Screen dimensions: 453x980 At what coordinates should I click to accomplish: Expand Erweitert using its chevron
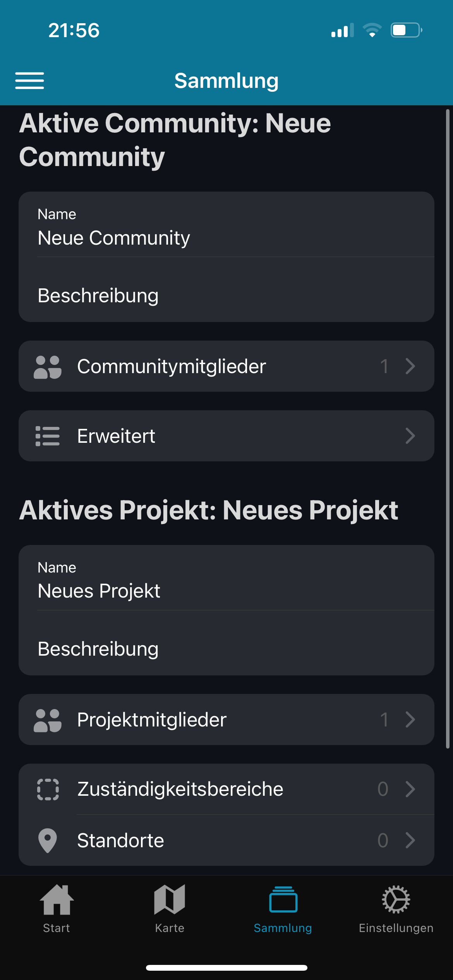coord(410,436)
